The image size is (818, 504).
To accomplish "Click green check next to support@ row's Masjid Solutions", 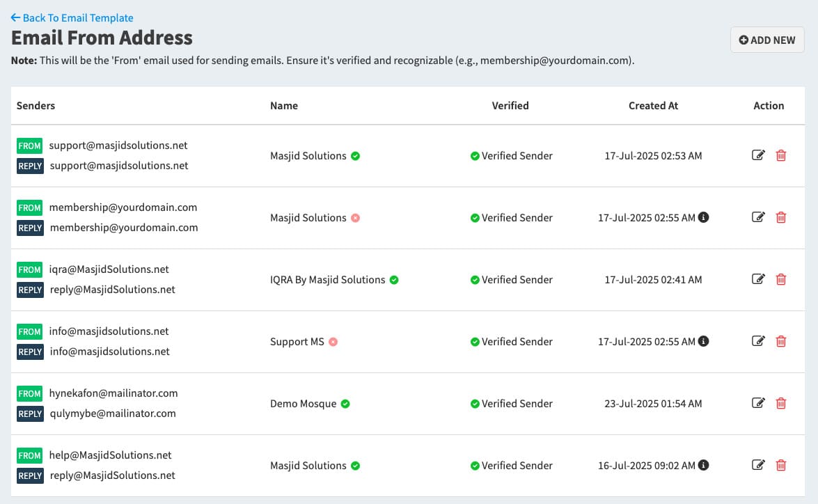I will [x=355, y=156].
